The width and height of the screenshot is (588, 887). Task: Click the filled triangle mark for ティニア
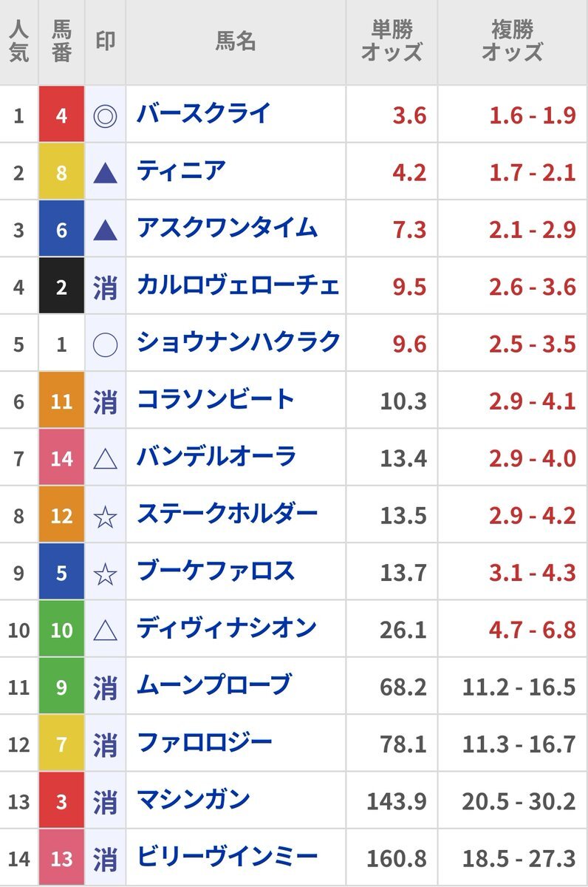(106, 174)
